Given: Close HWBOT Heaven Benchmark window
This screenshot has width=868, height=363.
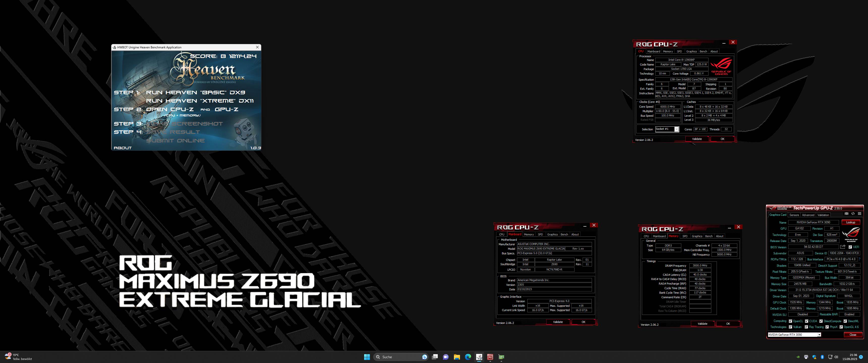Looking at the screenshot, I should 257,47.
